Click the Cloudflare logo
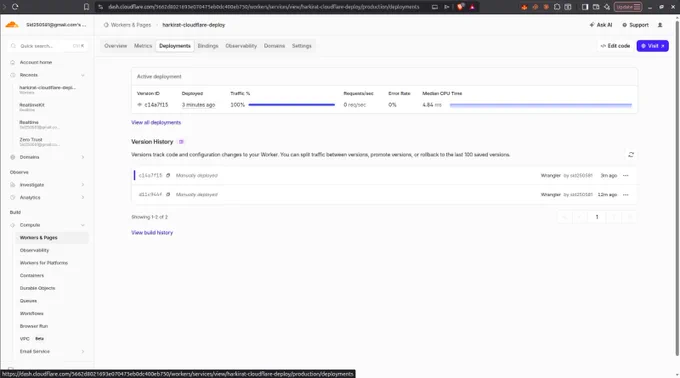680x378 pixels. click(12, 25)
